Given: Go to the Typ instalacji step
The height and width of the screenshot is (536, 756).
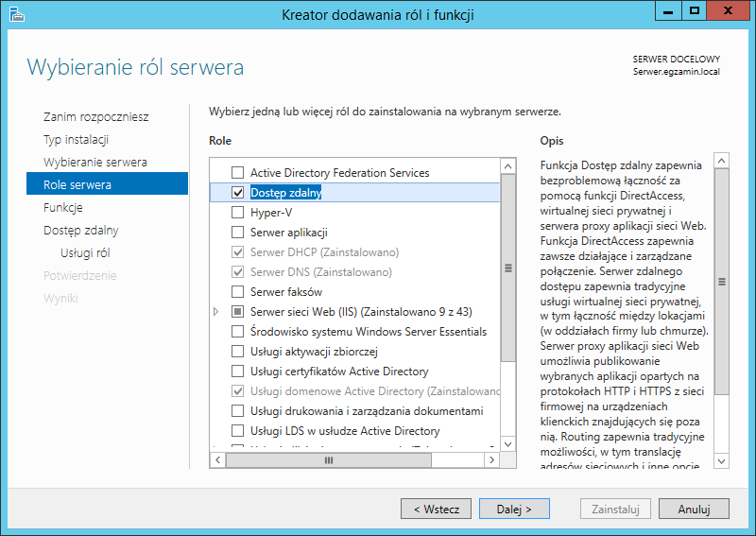Looking at the screenshot, I should click(76, 139).
